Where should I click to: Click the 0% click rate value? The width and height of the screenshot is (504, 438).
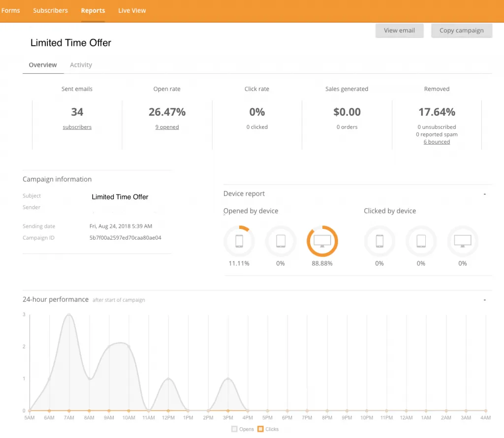point(257,112)
